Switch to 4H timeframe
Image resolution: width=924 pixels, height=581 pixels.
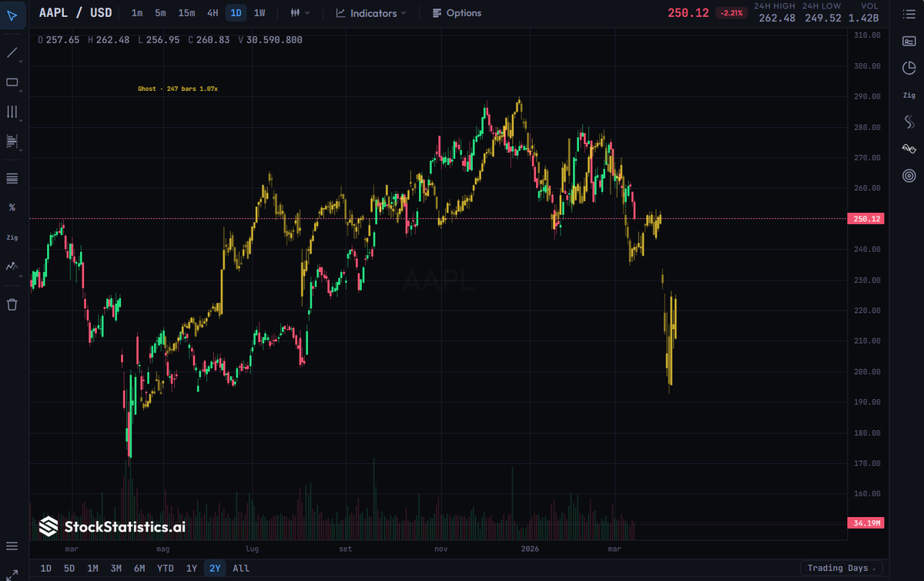coord(213,13)
